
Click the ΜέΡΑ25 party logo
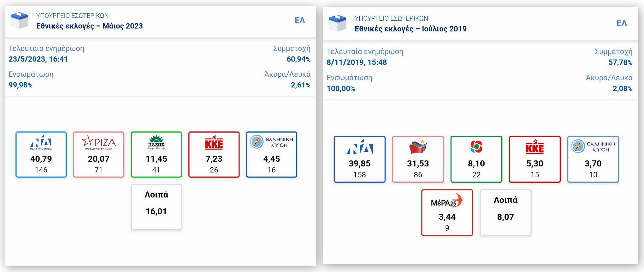click(447, 201)
